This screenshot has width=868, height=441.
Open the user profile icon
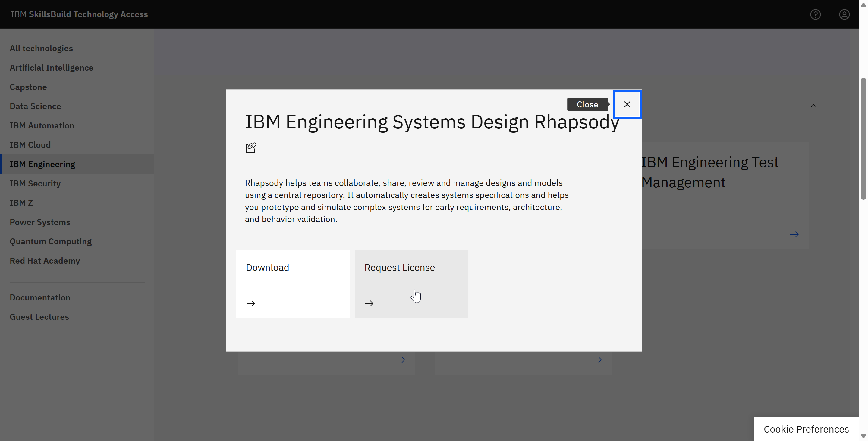(x=844, y=14)
